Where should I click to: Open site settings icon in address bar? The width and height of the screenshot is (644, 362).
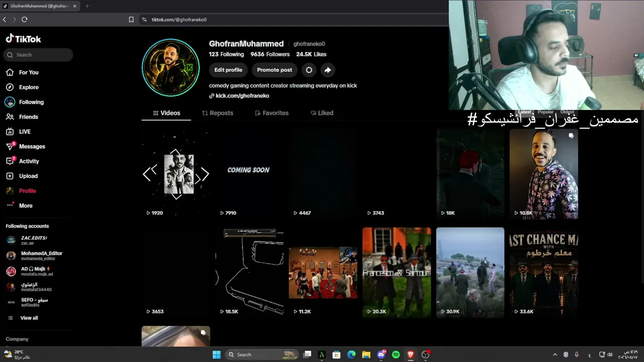[x=144, y=20]
